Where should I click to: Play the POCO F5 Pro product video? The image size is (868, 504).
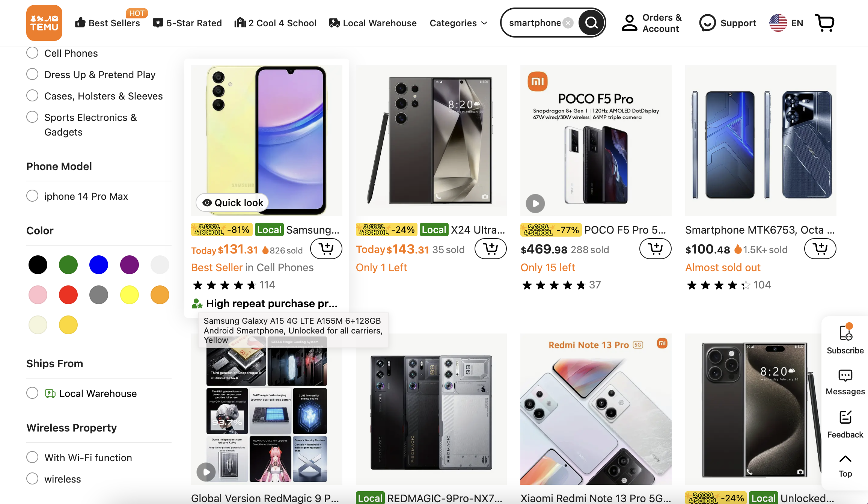coord(535,204)
